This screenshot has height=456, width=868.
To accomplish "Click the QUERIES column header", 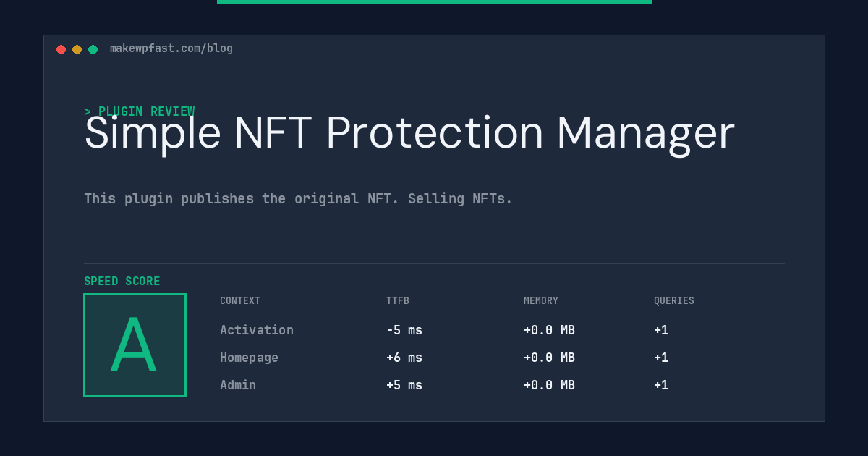I will [674, 301].
